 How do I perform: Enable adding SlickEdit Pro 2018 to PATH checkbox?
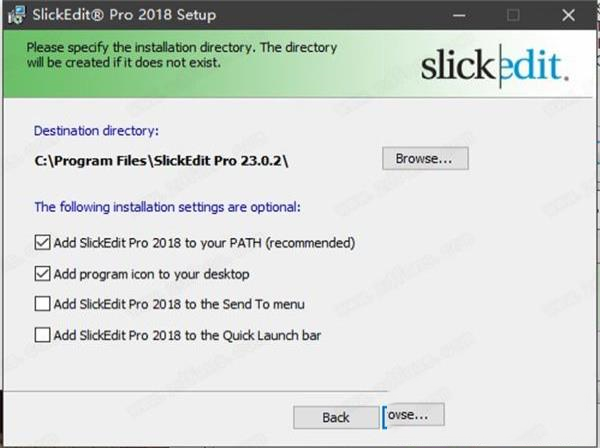click(x=42, y=243)
